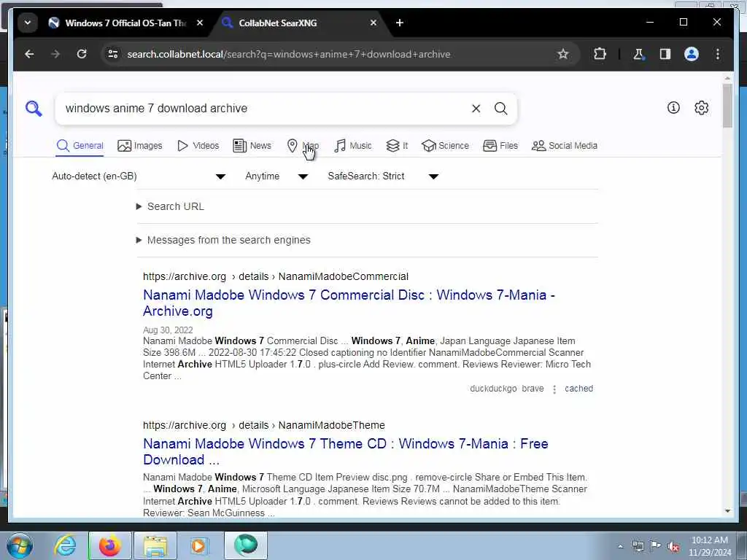747x560 pixels.
Task: Click NanamiMadobeCommercial archive.org URL
Action: pos(275,276)
